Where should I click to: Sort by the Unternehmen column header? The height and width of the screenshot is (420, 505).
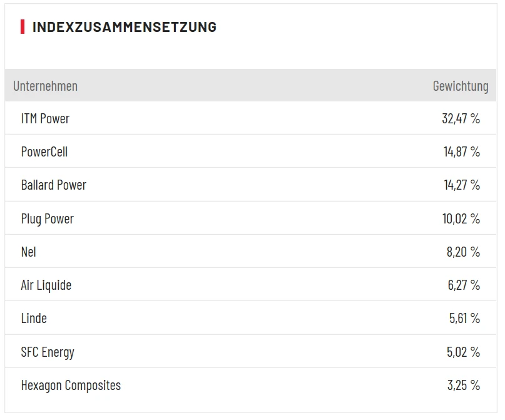pyautogui.click(x=46, y=86)
